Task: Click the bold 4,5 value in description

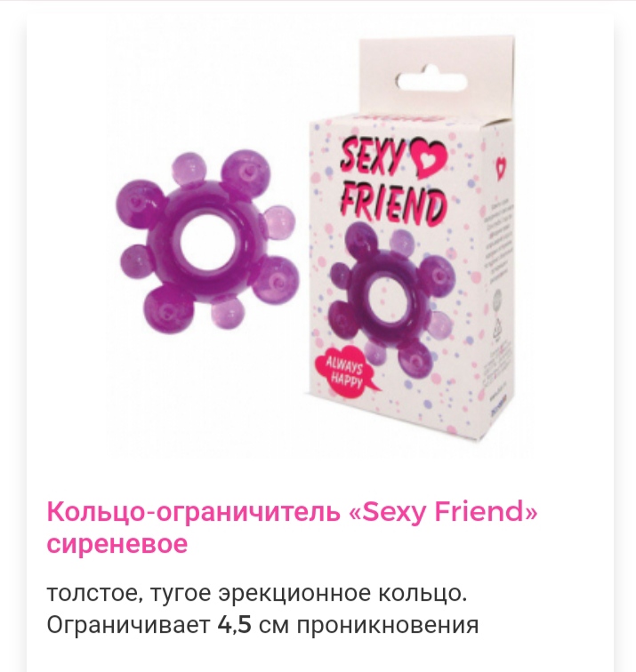Action: (x=234, y=625)
